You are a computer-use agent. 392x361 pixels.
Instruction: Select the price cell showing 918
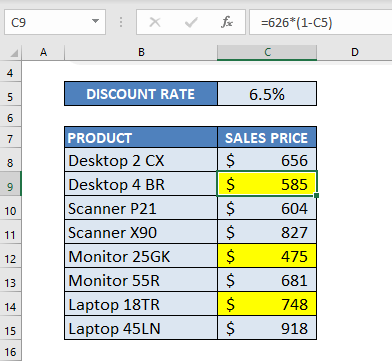267,328
